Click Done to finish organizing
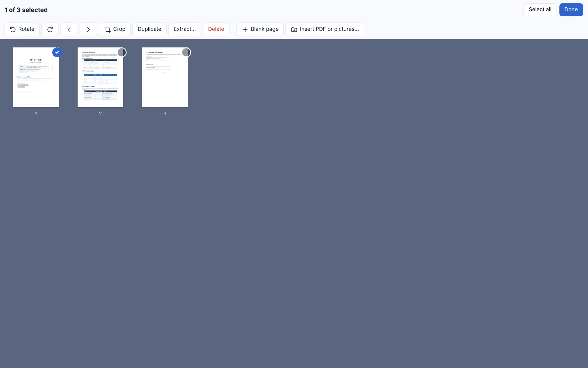 tap(571, 10)
